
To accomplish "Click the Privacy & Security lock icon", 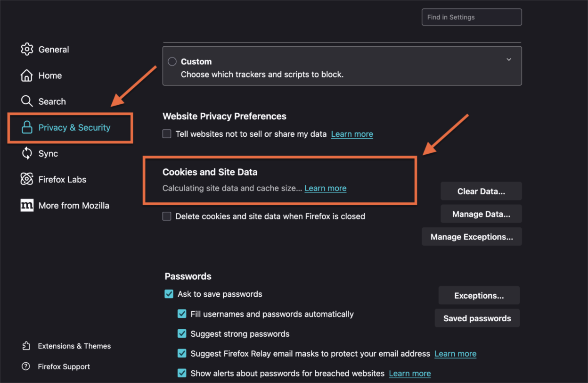I will [27, 127].
